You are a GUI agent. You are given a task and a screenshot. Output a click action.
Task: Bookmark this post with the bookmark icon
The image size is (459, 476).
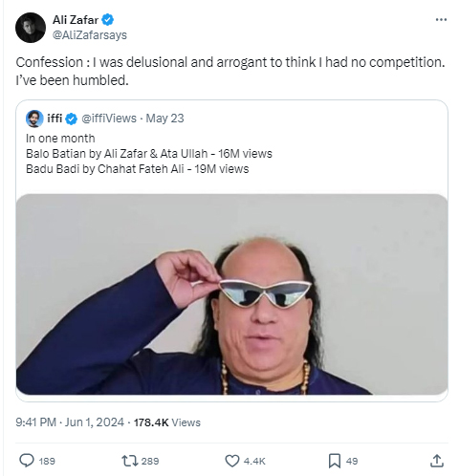click(335, 461)
